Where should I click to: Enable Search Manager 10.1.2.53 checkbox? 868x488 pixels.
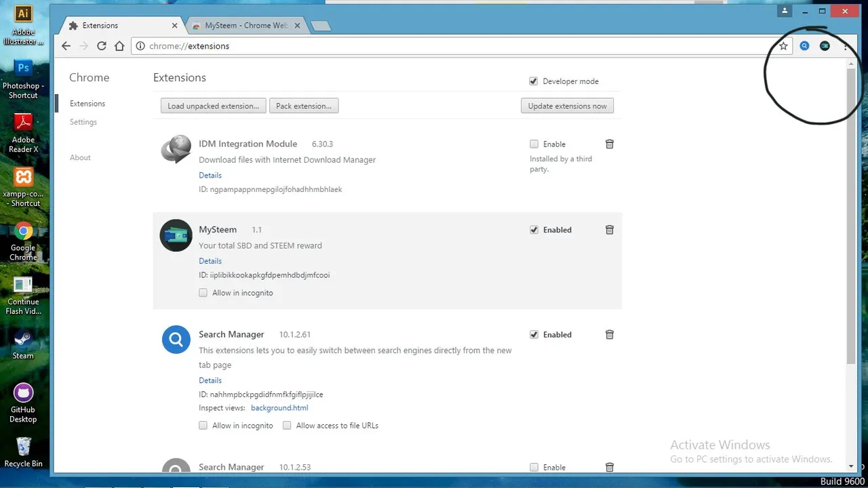point(534,467)
